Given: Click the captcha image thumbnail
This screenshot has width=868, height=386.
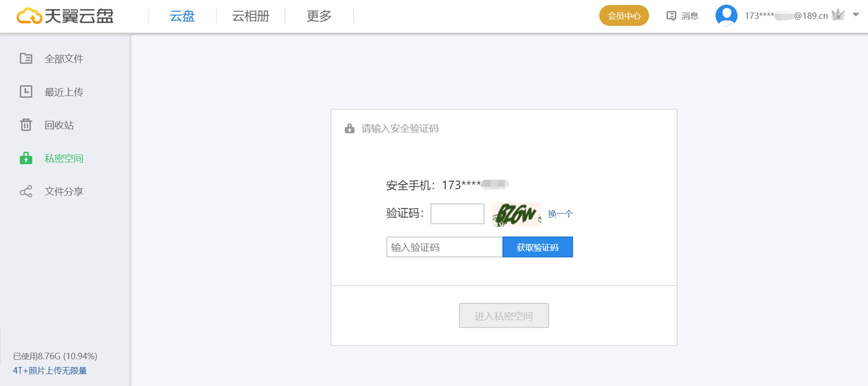Looking at the screenshot, I should pos(517,214).
